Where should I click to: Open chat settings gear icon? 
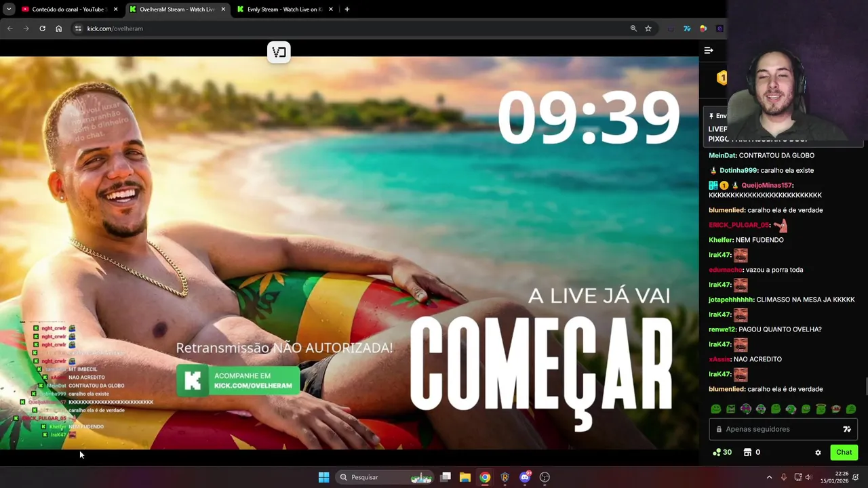(818, 453)
